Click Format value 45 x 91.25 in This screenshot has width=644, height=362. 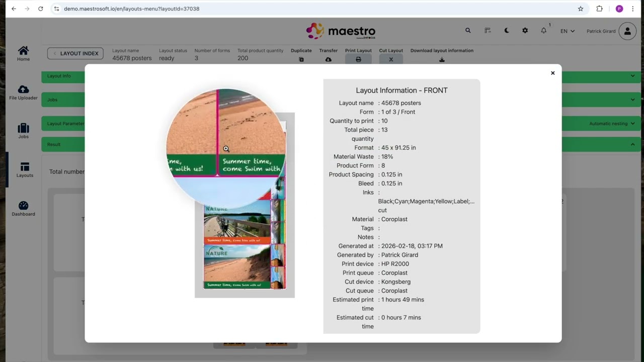pyautogui.click(x=398, y=148)
